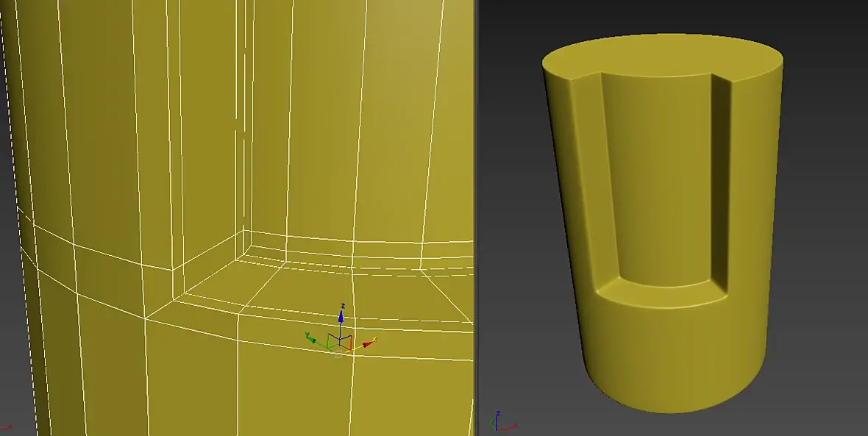This screenshot has width=868, height=436.
Task: Select the XZ plane handle on the gizmo
Action: 346,343
